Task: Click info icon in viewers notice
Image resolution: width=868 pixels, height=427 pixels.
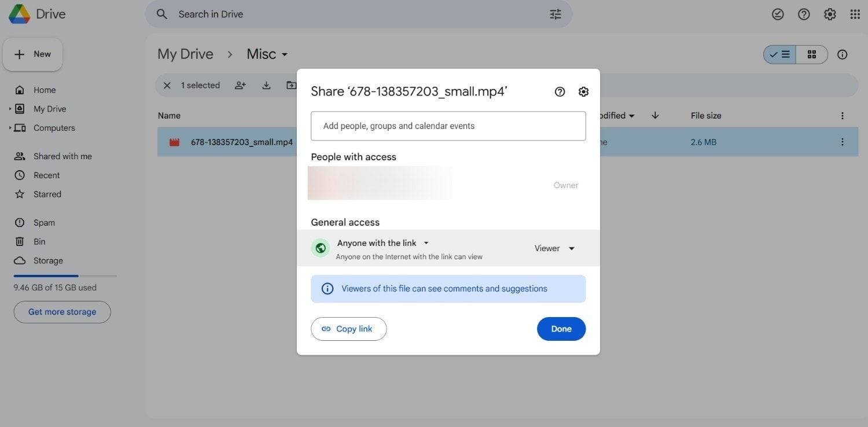Action: point(328,289)
